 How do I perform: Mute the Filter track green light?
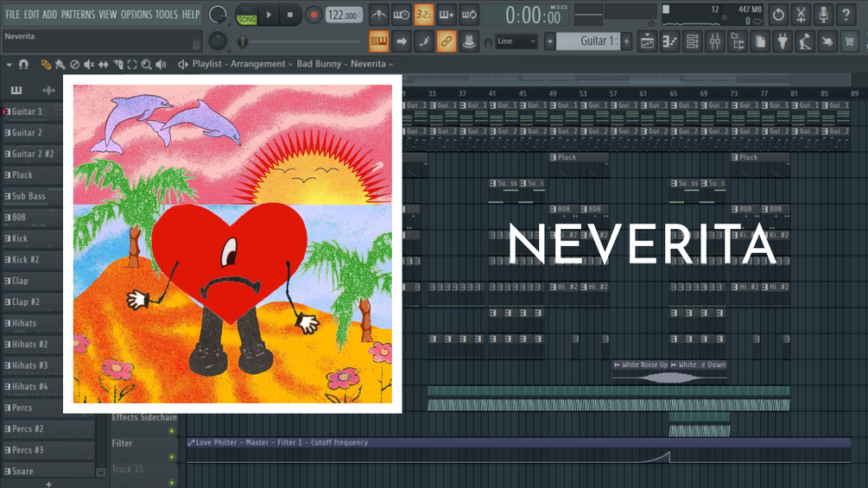point(172,457)
